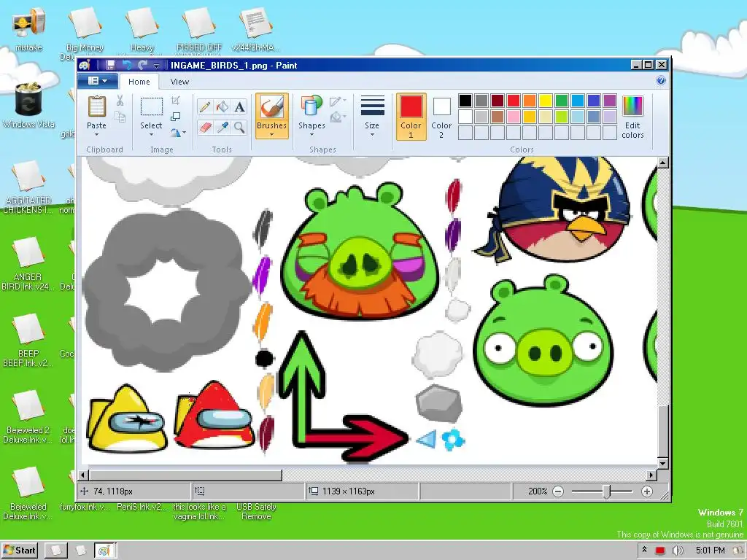This screenshot has width=747, height=560.
Task: Click the volume speaker icon in system tray
Action: pyautogui.click(x=677, y=551)
